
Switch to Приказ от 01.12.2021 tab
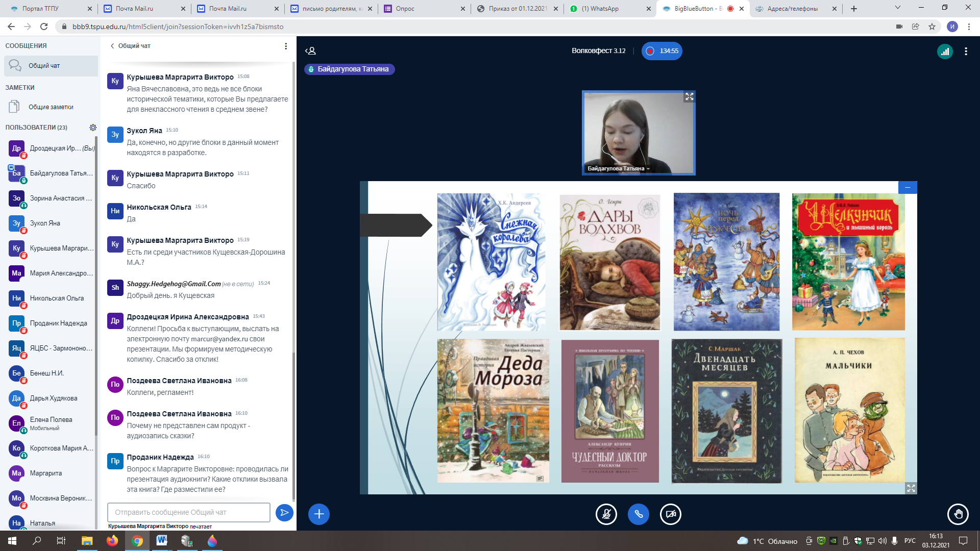518,9
